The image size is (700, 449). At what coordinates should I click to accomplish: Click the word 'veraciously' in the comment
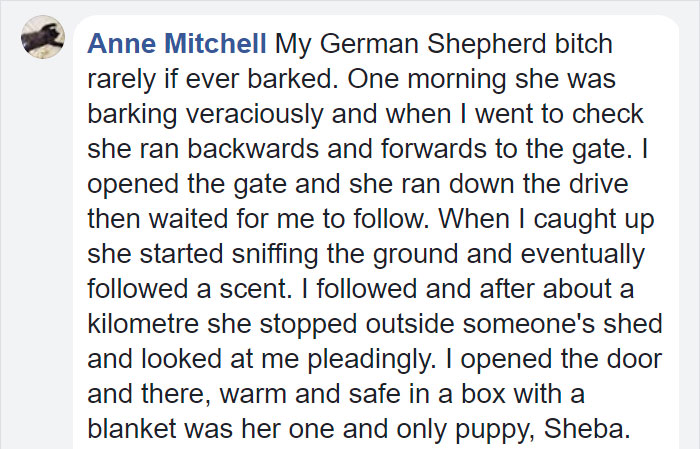pyautogui.click(x=254, y=114)
